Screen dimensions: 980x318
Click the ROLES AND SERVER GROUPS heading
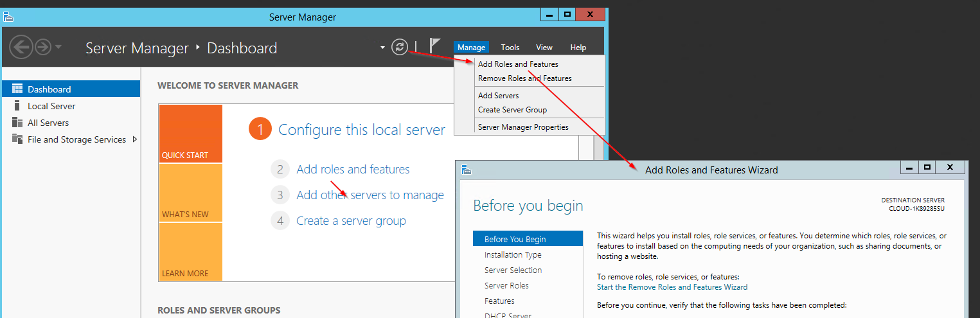pyautogui.click(x=218, y=310)
